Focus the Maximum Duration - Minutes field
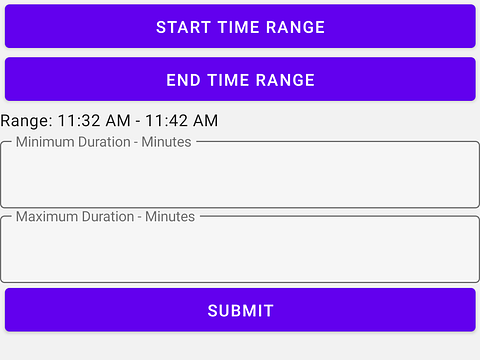 point(240,249)
